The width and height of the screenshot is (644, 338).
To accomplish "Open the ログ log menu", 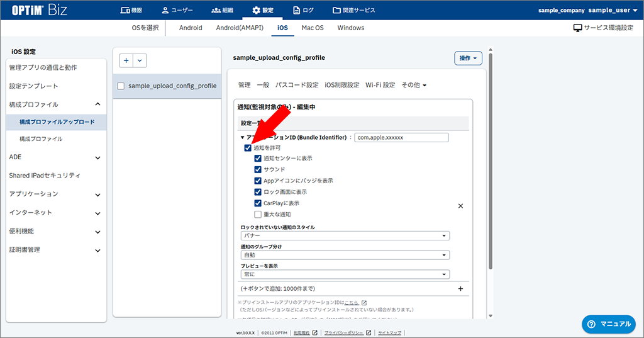I will pos(303,10).
